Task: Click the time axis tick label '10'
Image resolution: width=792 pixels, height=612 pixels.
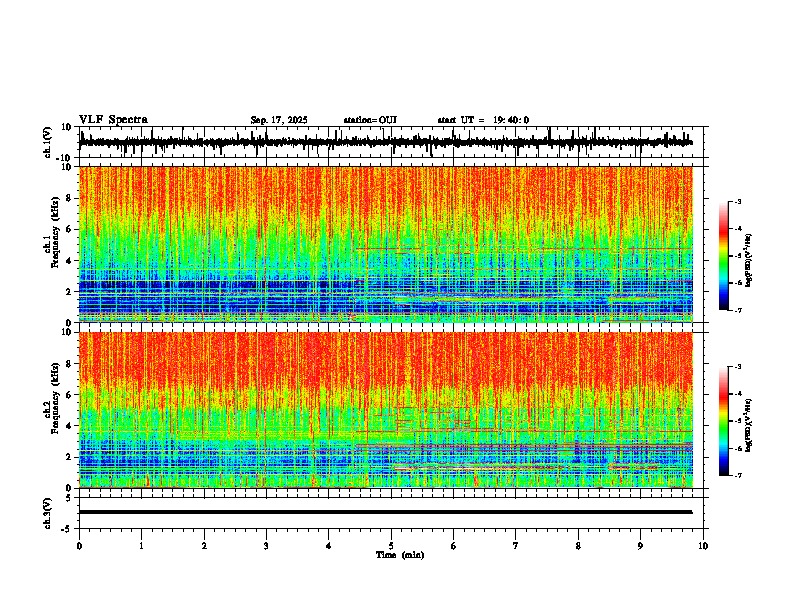Action: [703, 546]
